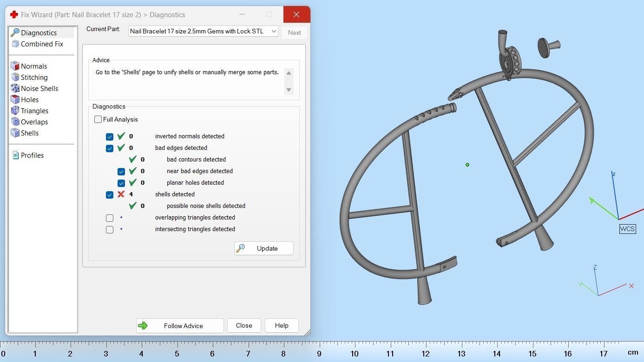Image resolution: width=644 pixels, height=362 pixels.
Task: Click green checkmark beside inverted normals detected
Action: 121,136
